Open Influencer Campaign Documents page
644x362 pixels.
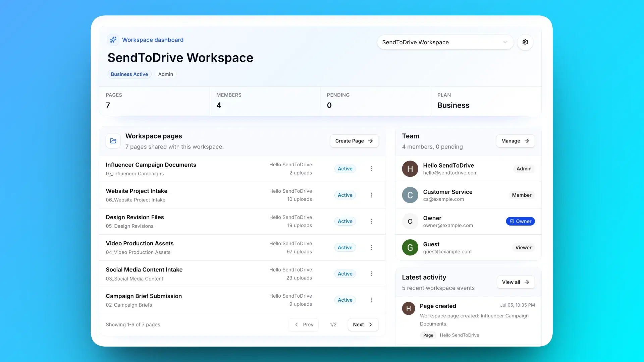point(151,165)
